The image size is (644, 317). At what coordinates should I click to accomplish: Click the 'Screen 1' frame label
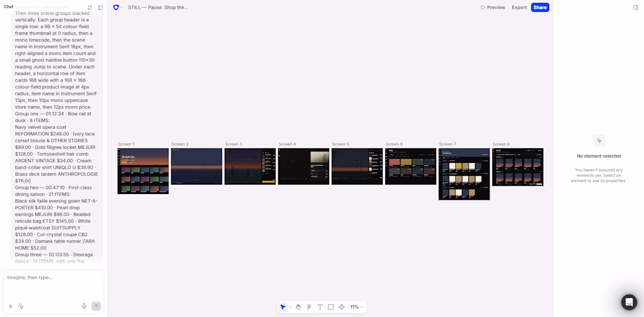coord(126,144)
